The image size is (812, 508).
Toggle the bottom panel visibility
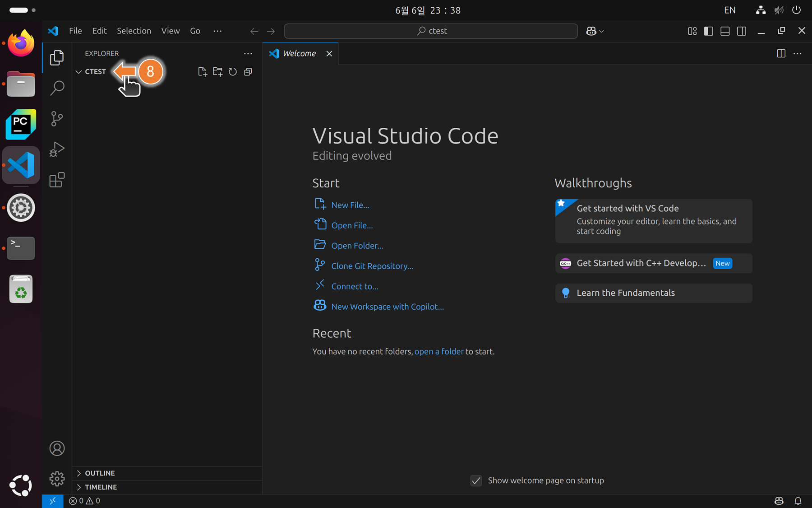pyautogui.click(x=725, y=31)
